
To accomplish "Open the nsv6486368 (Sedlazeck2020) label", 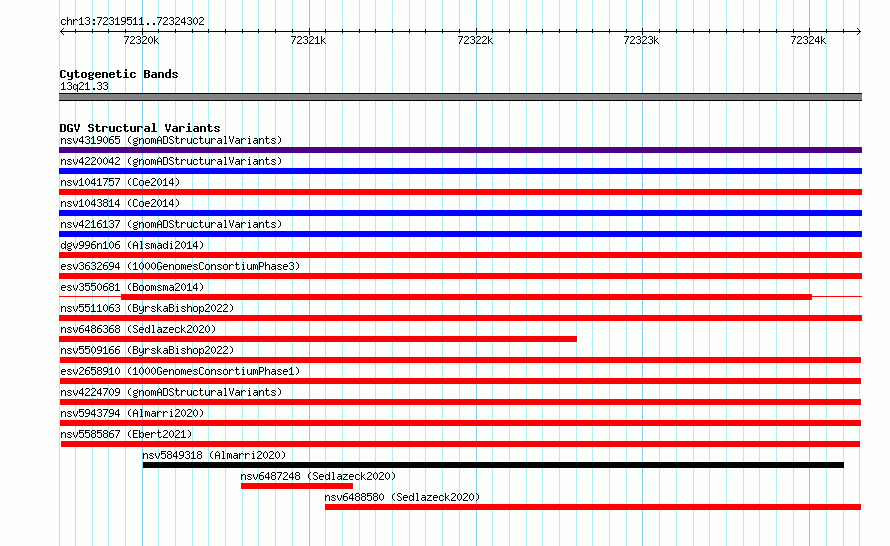I will pos(138,329).
